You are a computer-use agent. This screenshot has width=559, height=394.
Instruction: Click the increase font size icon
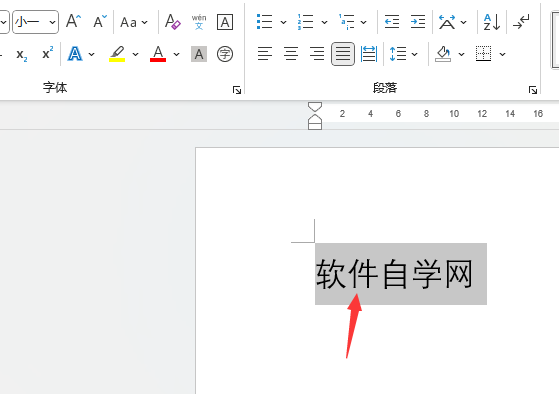(73, 22)
